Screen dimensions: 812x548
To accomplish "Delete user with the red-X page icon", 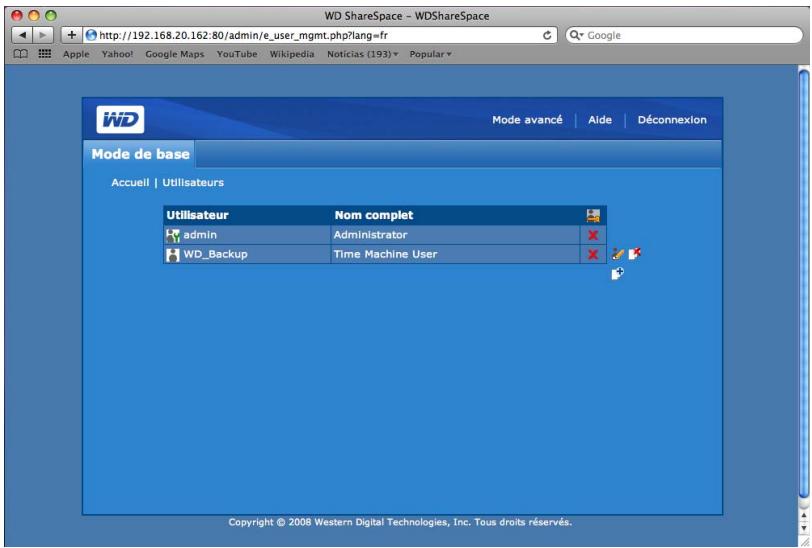I will point(635,253).
